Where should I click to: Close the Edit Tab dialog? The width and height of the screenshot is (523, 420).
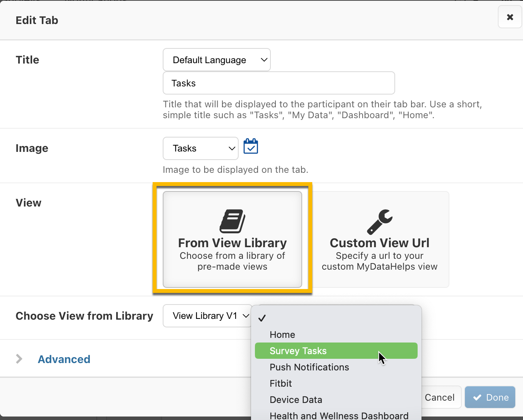[510, 17]
